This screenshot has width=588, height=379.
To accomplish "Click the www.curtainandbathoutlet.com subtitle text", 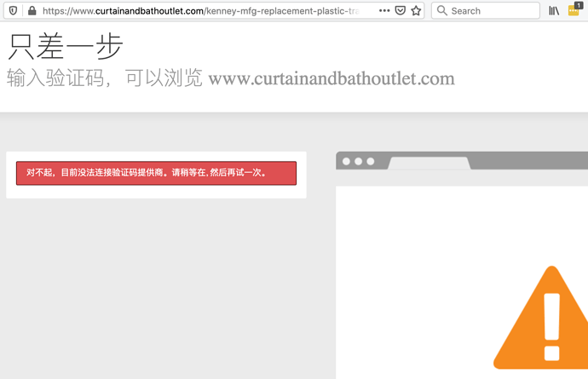I will [x=331, y=78].
